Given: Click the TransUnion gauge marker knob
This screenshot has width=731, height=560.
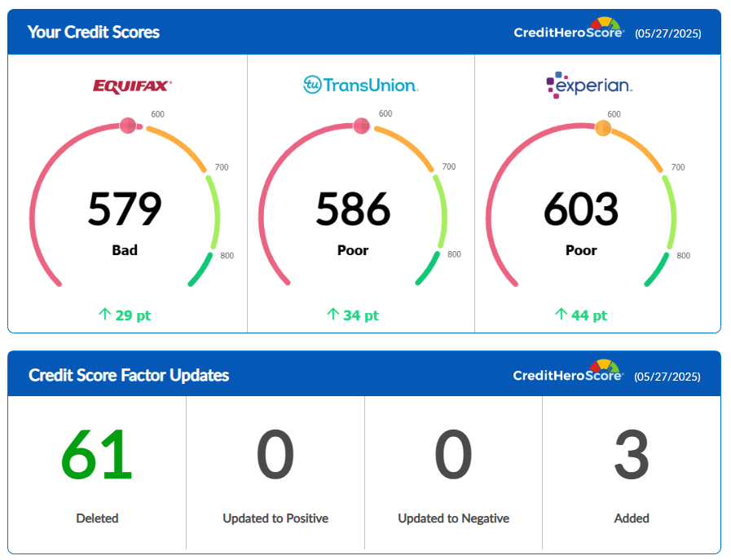Looking at the screenshot, I should tap(361, 126).
